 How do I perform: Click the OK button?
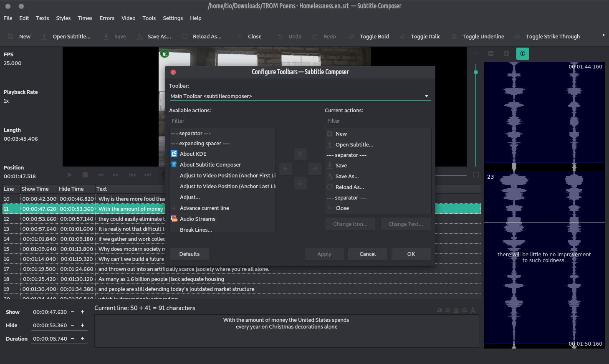(411, 254)
